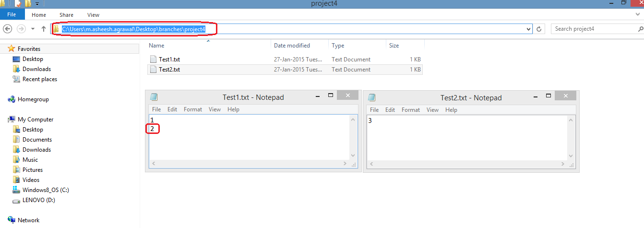Open Downloads under My Computer
The image size is (644, 228).
(36, 150)
